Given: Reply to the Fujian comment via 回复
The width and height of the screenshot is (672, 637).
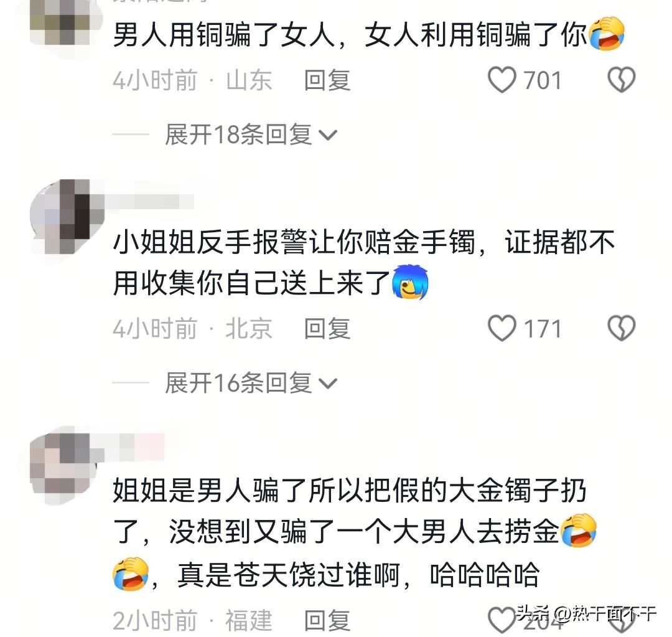Looking at the screenshot, I should (327, 621).
